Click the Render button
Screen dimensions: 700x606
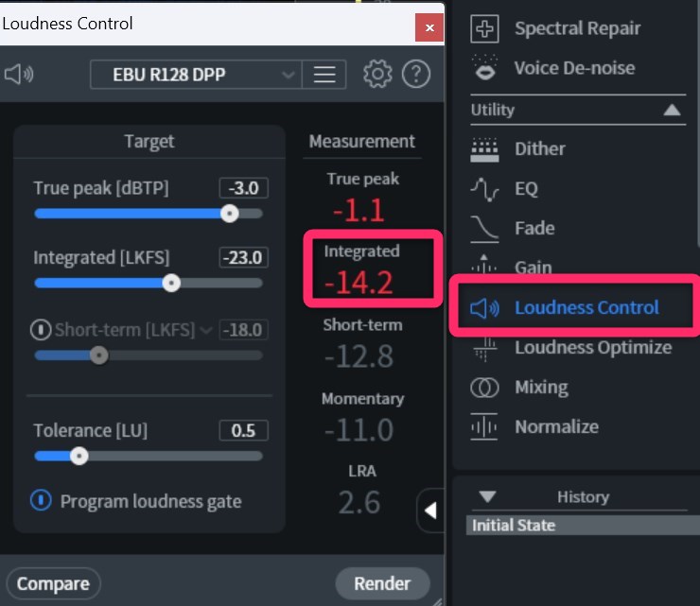(382, 583)
